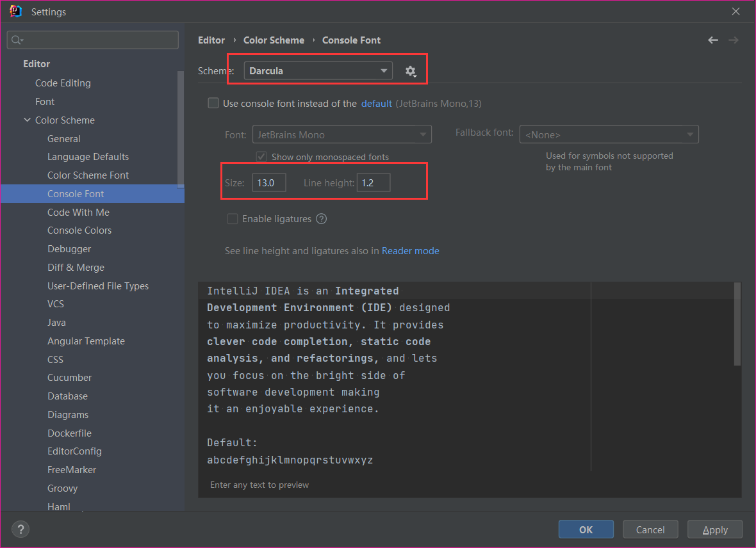The height and width of the screenshot is (548, 756).
Task: Confirm with the OK button
Action: point(586,529)
